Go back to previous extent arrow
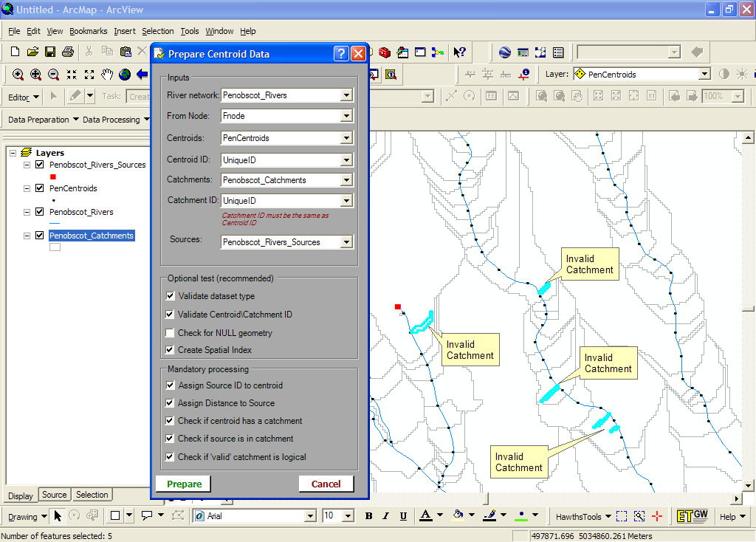756x542 pixels. click(x=142, y=75)
